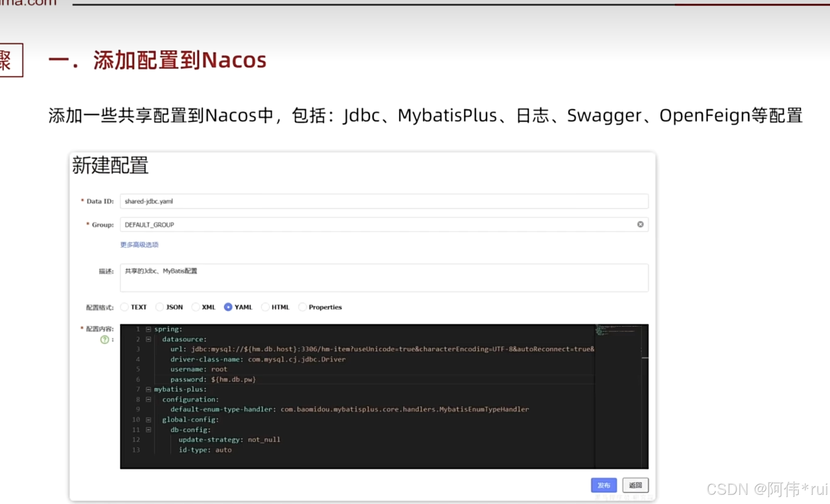Click the driver-class-name line in editor
Viewport: 830px width, 504px height.
(258, 359)
